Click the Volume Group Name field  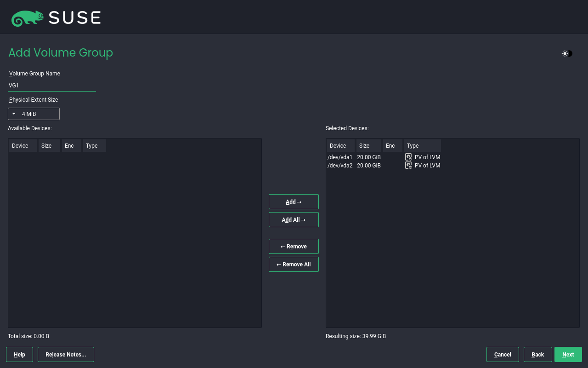pos(51,86)
